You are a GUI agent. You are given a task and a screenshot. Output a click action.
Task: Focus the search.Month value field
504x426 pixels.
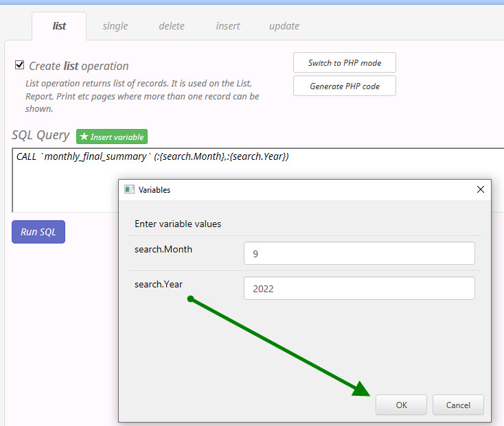click(x=358, y=253)
